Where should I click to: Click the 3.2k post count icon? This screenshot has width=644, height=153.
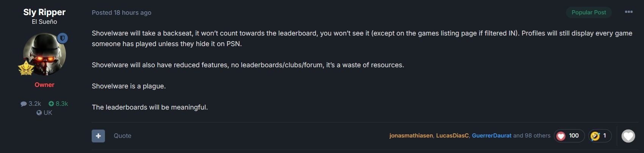tap(24, 104)
